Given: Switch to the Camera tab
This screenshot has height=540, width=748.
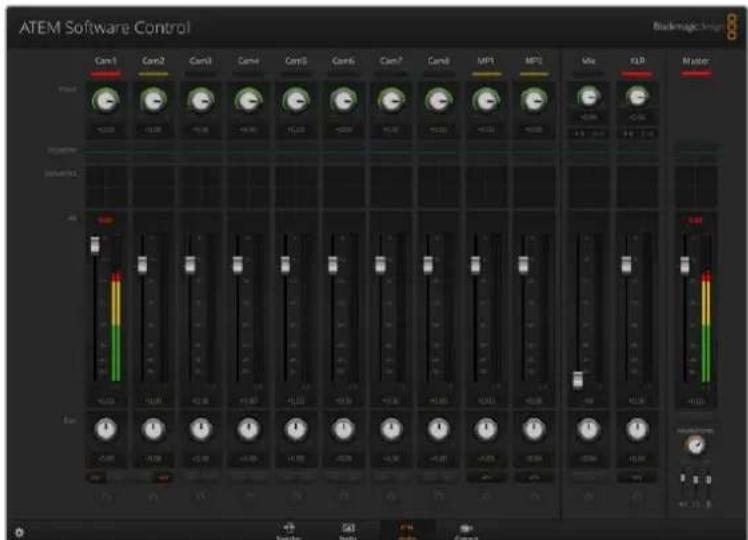Looking at the screenshot, I should pos(466,531).
